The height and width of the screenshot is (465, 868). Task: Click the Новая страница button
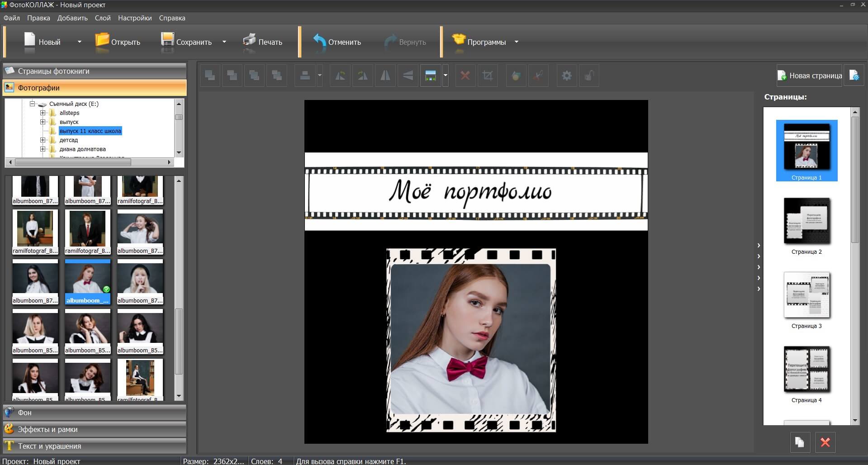(809, 76)
